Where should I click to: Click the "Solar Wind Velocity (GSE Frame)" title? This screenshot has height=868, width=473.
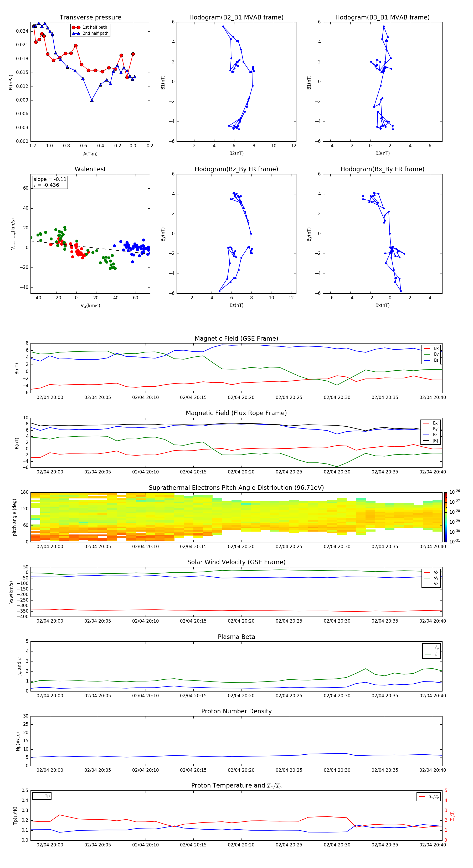coord(236,562)
